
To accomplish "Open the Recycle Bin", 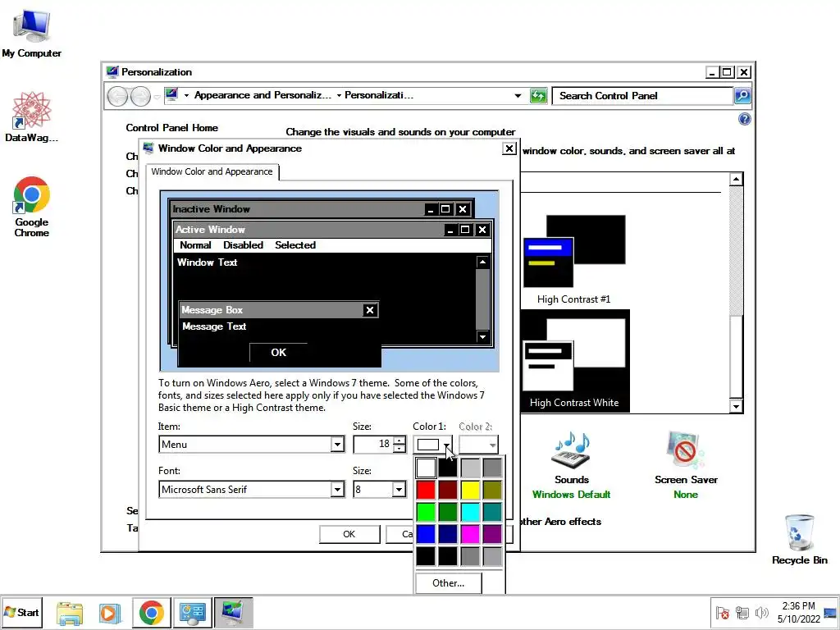I will (799, 540).
